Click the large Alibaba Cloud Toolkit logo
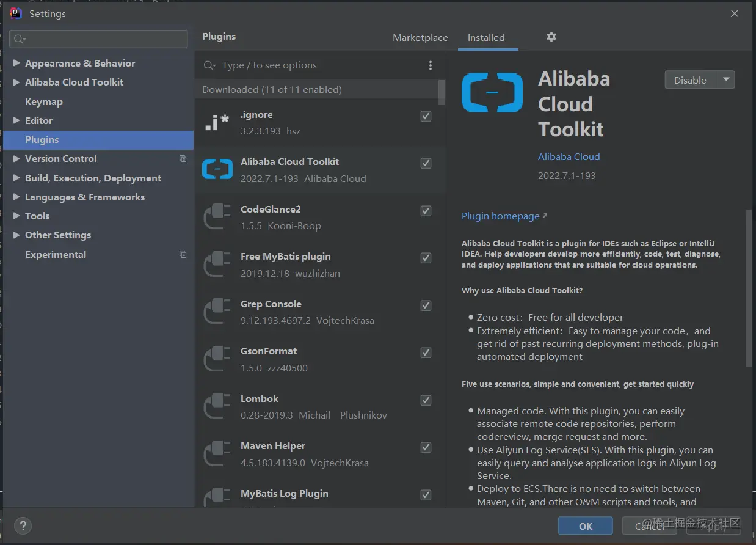Screen dimensions: 756x545 (492, 92)
